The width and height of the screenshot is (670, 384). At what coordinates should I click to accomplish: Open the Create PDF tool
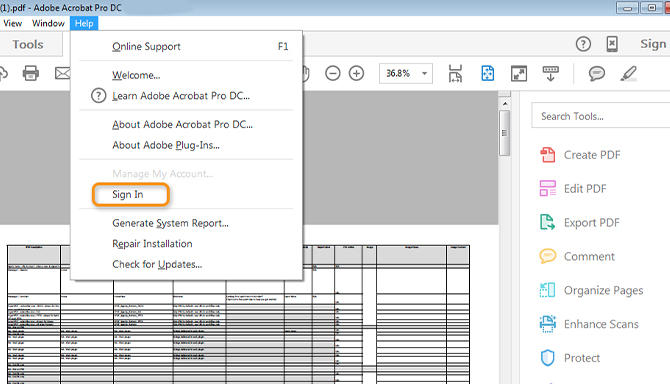tap(580, 155)
